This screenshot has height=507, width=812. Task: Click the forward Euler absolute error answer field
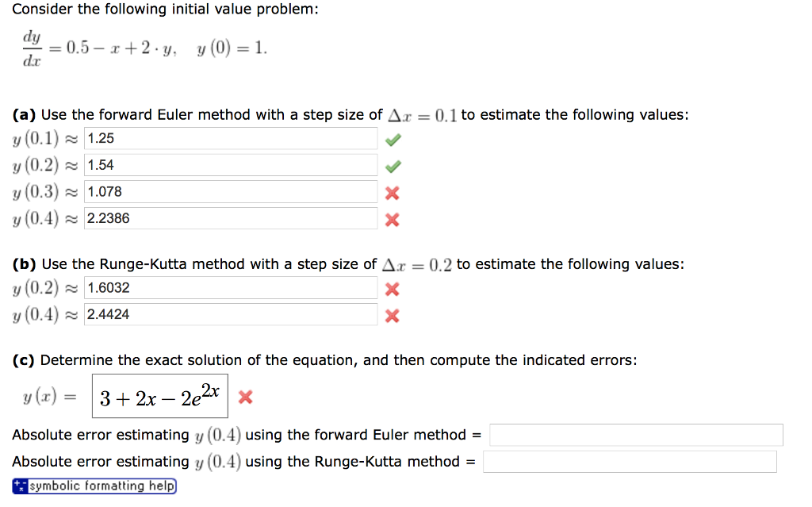tap(634, 435)
